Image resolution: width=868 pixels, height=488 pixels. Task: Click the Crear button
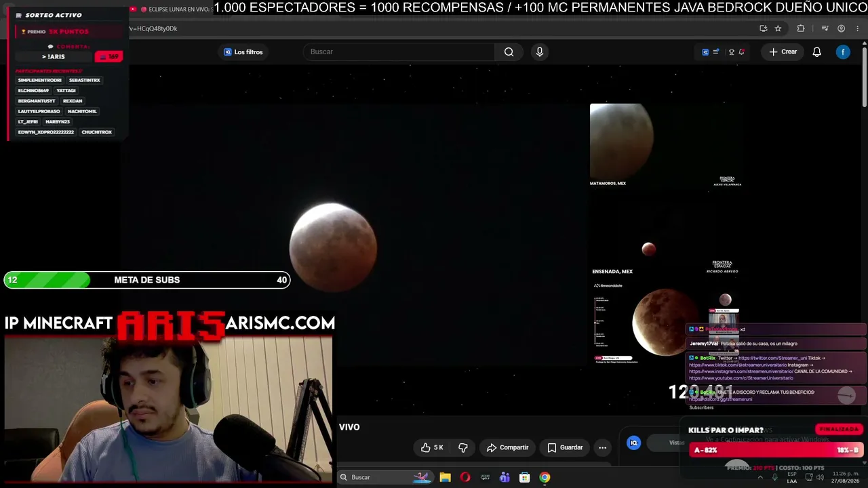coord(783,52)
